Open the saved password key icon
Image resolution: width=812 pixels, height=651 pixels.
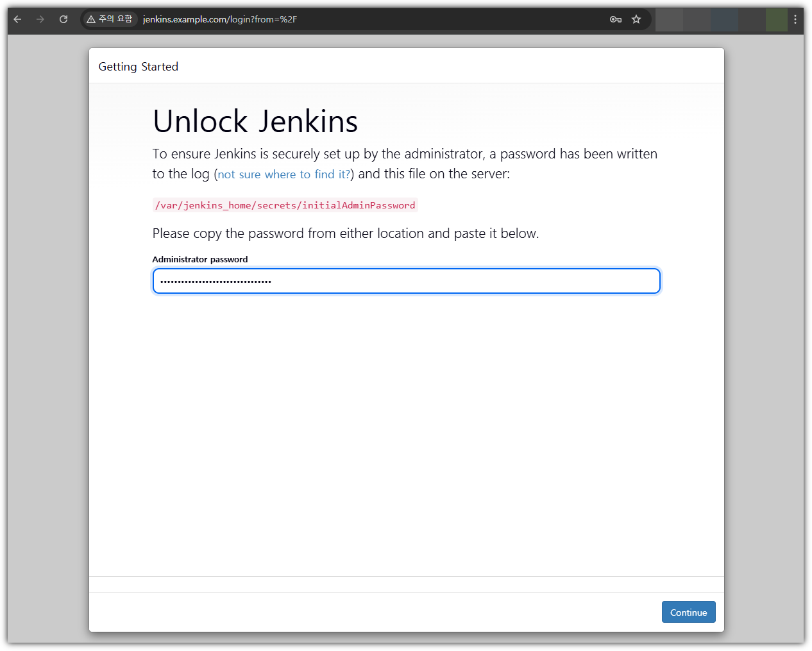(x=616, y=19)
